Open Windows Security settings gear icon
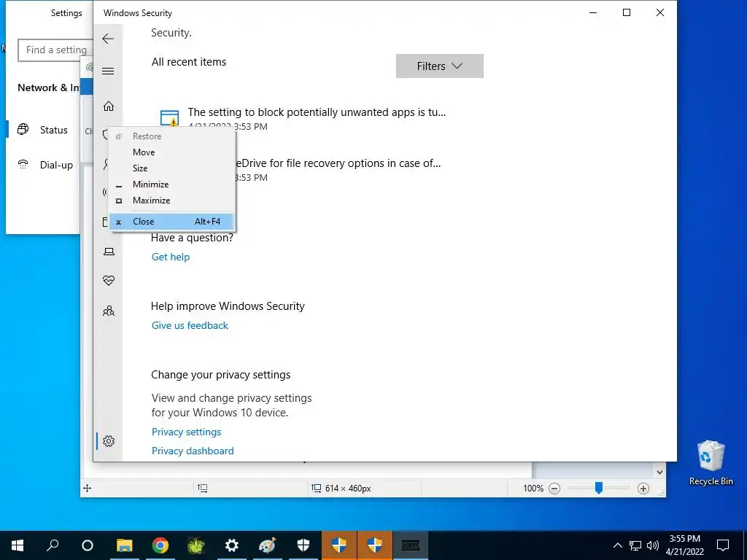This screenshot has height=560, width=747. pyautogui.click(x=109, y=441)
